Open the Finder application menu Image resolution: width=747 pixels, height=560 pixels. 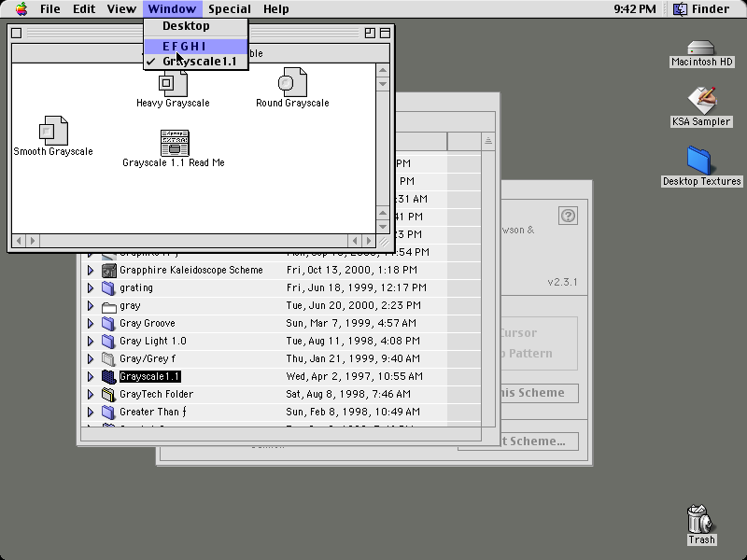(701, 9)
